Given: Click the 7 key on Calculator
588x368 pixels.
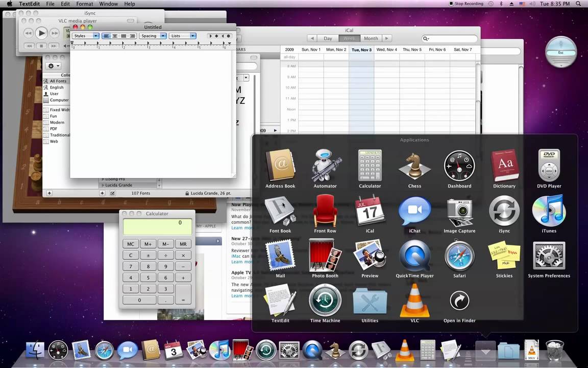Looking at the screenshot, I should [x=131, y=266].
